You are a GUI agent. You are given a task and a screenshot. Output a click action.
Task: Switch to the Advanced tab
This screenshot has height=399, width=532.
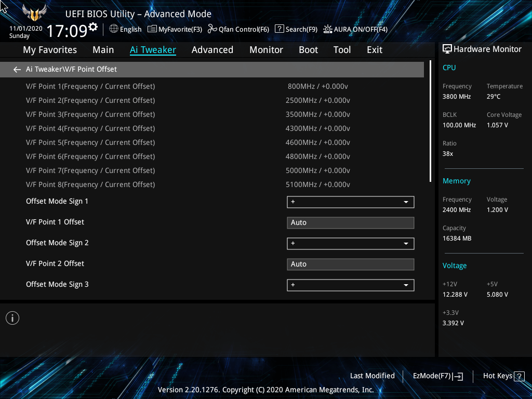[x=212, y=50]
